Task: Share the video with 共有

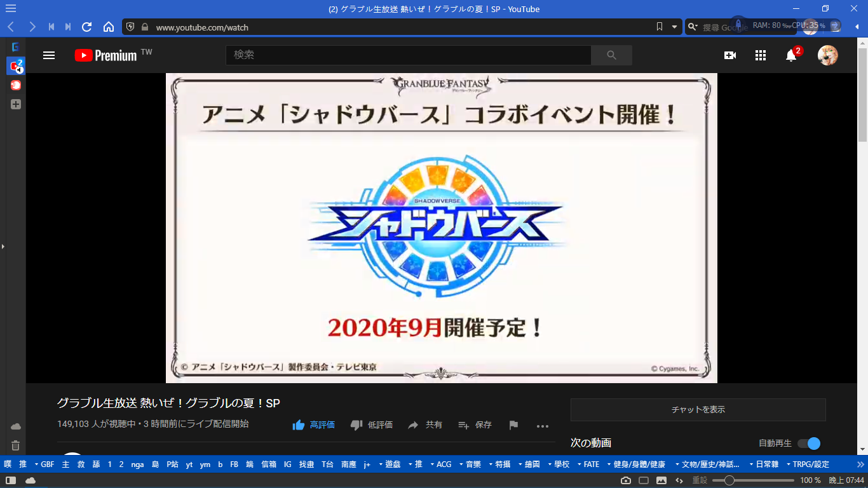Action: point(425,425)
